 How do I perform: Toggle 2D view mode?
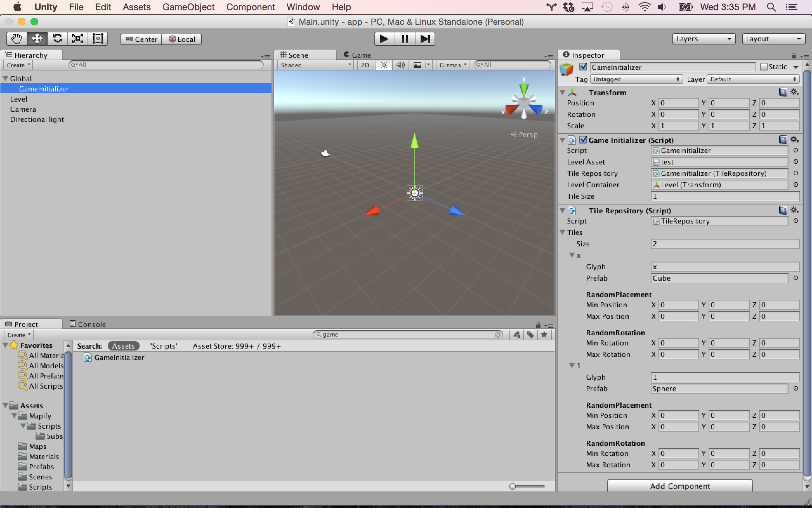coord(365,65)
